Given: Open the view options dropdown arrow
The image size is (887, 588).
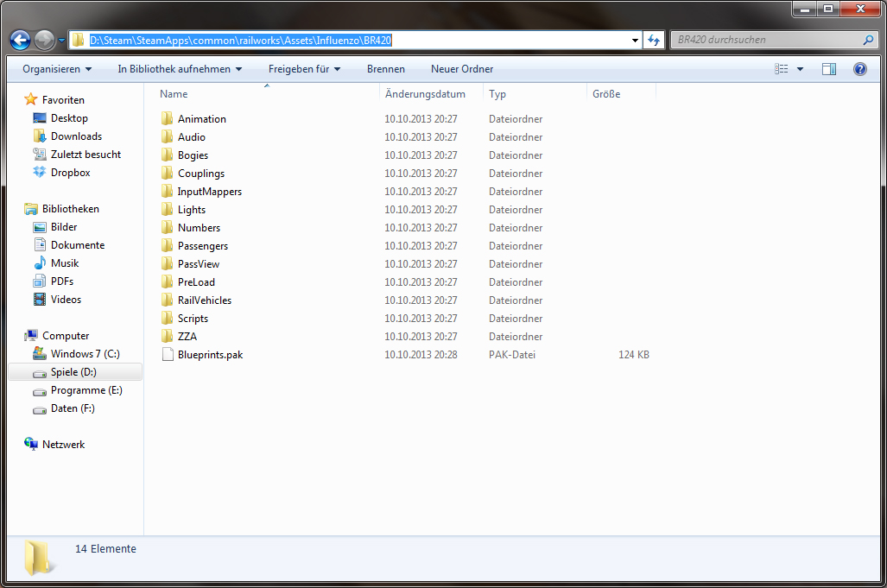Looking at the screenshot, I should click(800, 69).
